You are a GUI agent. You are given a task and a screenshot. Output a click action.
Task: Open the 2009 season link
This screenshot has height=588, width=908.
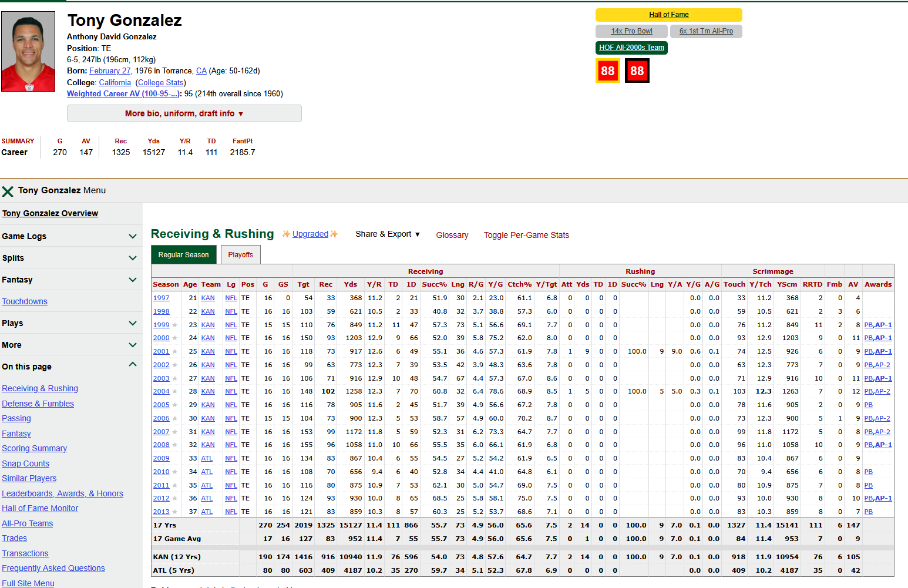pos(161,458)
